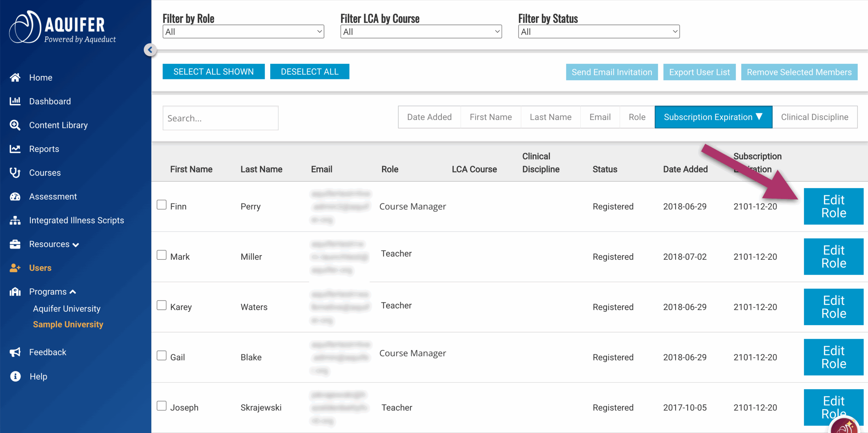Image resolution: width=868 pixels, height=433 pixels.
Task: Tick the checkbox for Gail Blake
Action: pos(162,356)
